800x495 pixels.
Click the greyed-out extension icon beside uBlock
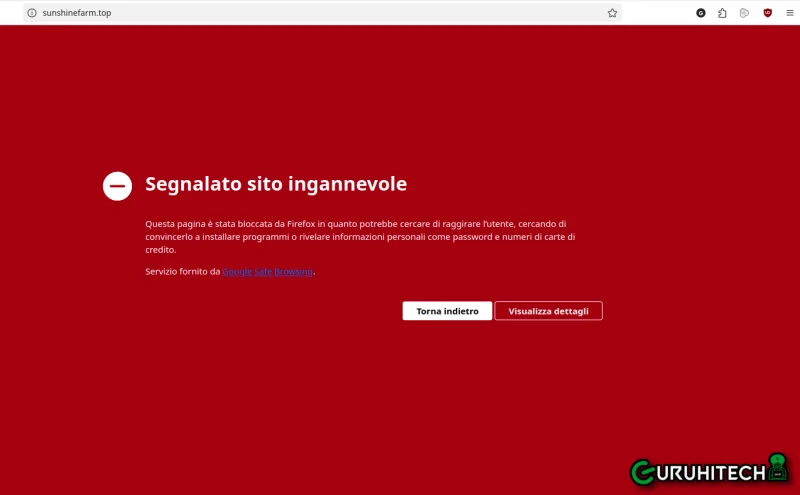tap(744, 13)
